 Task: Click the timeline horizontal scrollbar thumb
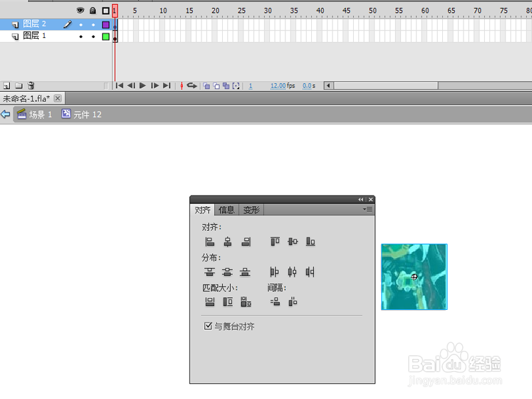(386, 86)
